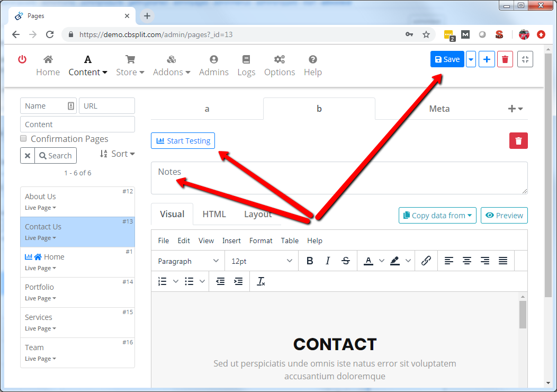Open the Sort dropdown
The image size is (557, 392).
[117, 154]
